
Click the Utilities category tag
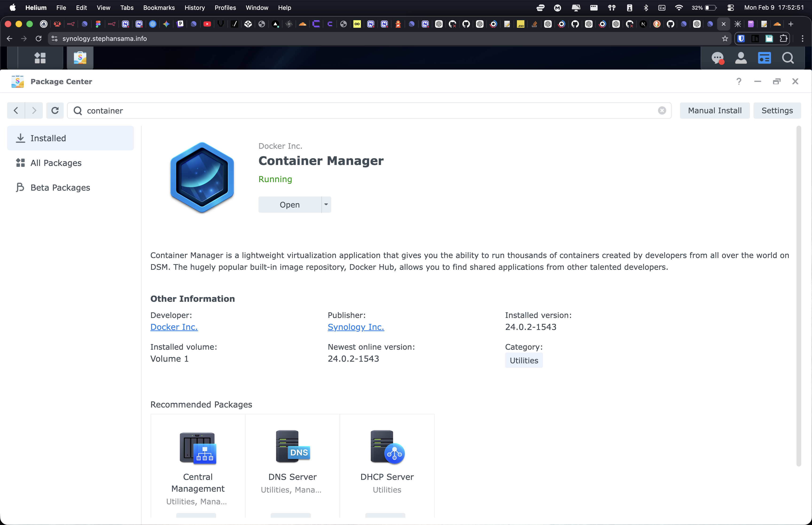point(524,360)
